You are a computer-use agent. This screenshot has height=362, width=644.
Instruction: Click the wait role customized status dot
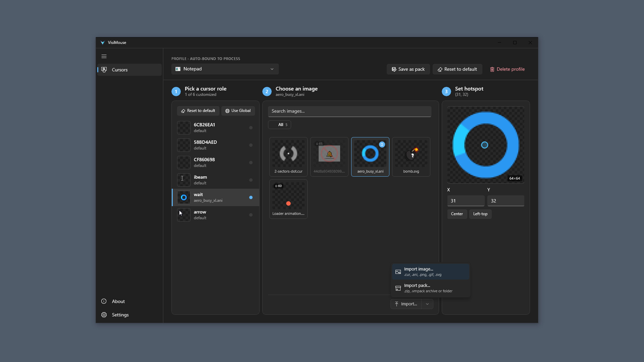point(251,197)
